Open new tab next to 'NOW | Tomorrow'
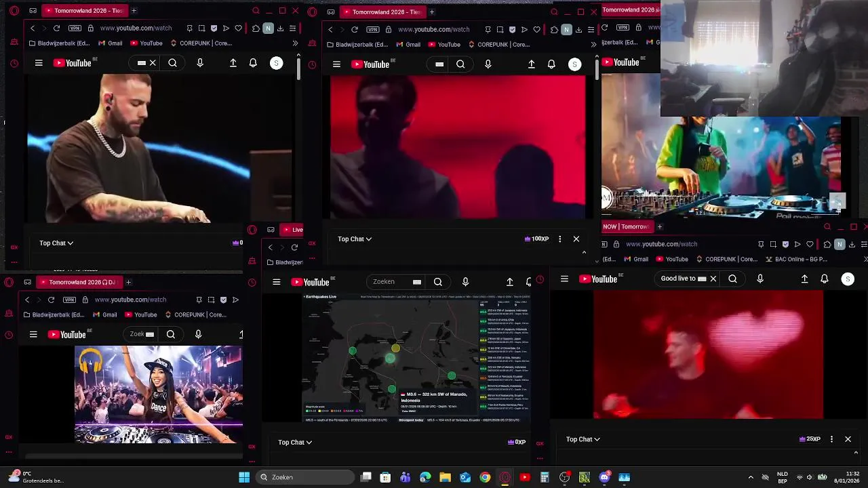868x488 pixels. tap(659, 226)
